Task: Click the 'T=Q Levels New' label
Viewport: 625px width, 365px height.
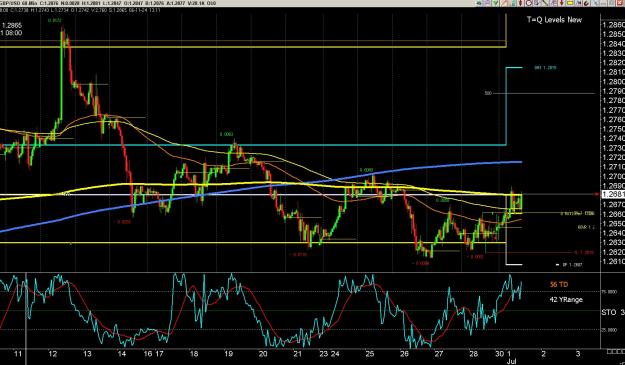Action: pos(554,20)
